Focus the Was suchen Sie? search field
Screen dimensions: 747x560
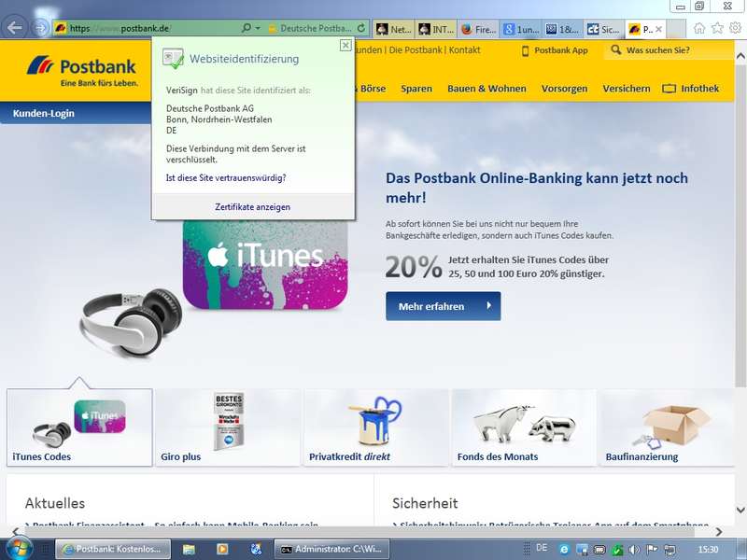669,50
